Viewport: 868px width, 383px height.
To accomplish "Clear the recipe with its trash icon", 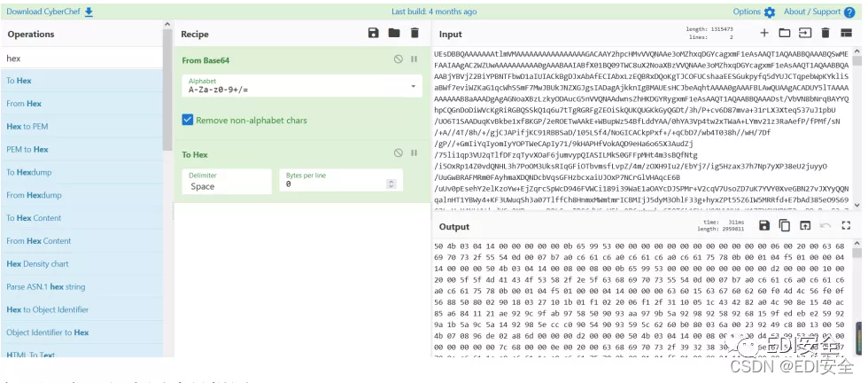I will point(415,34).
